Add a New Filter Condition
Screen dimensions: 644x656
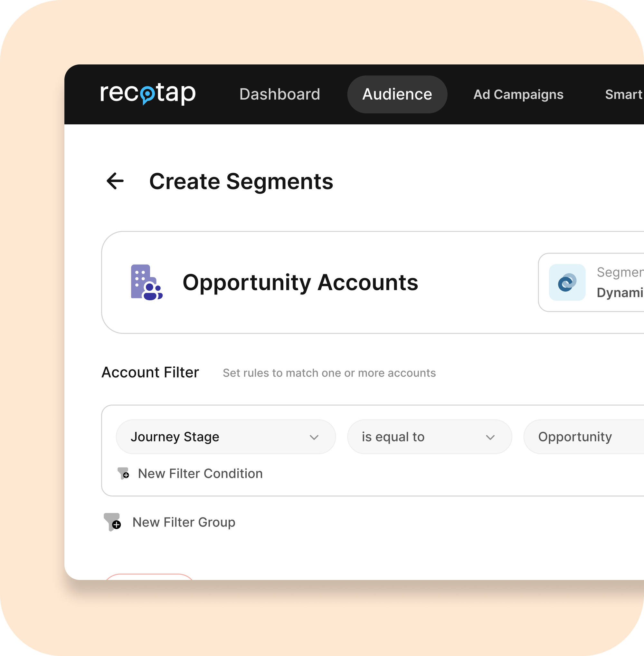[x=200, y=474]
